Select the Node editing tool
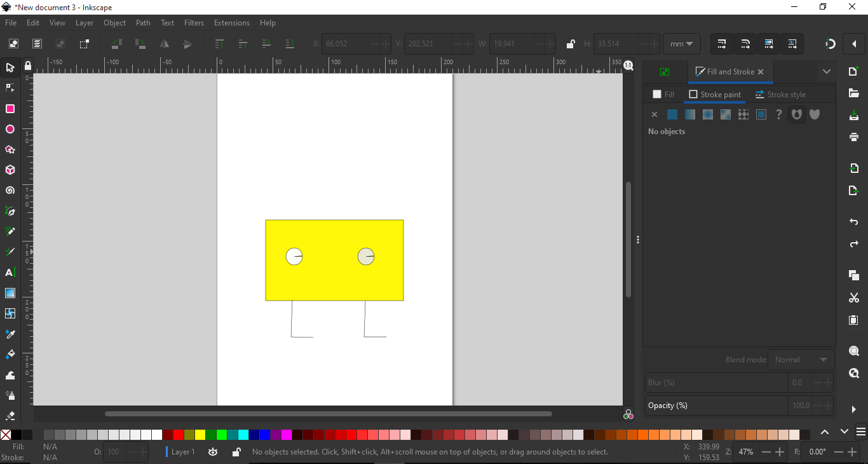This screenshot has width=868, height=464. pyautogui.click(x=10, y=88)
